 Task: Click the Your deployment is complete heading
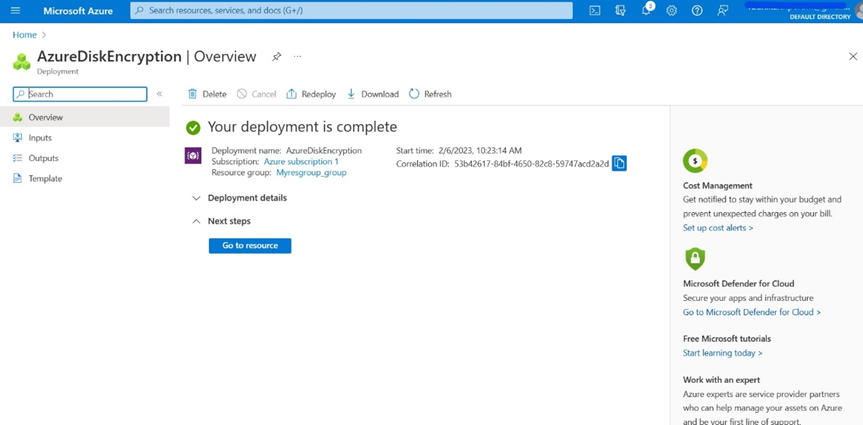pyautogui.click(x=302, y=127)
